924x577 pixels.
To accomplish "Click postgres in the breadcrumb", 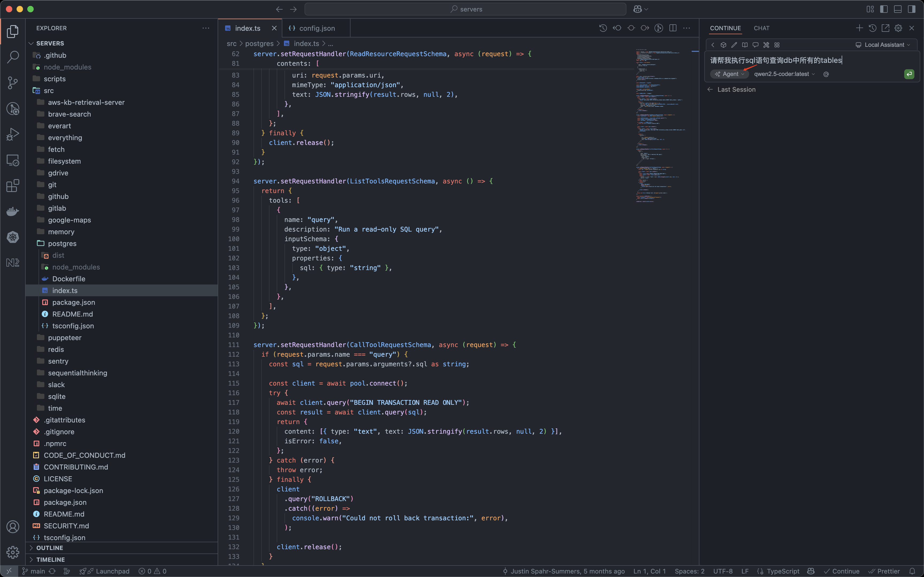I will pos(259,44).
